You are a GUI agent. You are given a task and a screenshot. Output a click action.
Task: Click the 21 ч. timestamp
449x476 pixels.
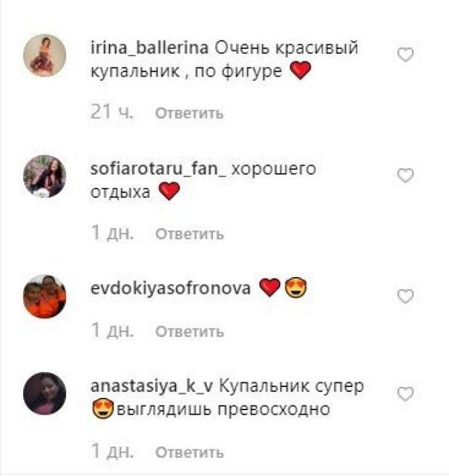(112, 111)
